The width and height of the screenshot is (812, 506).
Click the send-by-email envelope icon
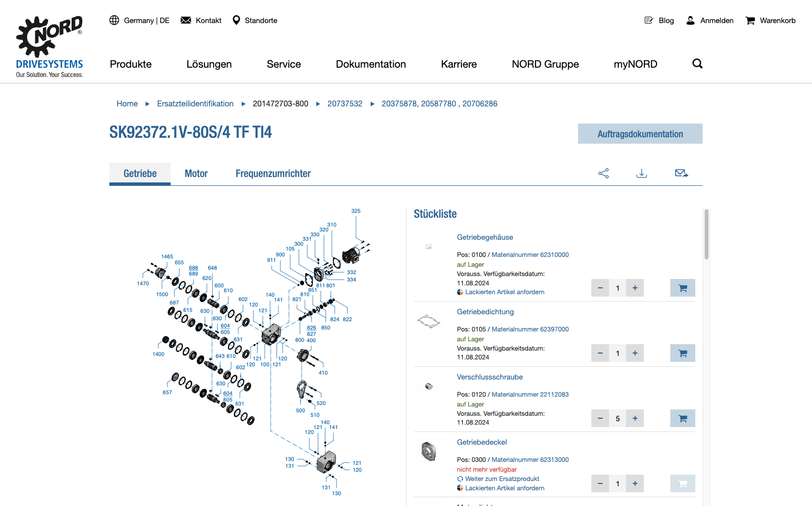click(682, 173)
